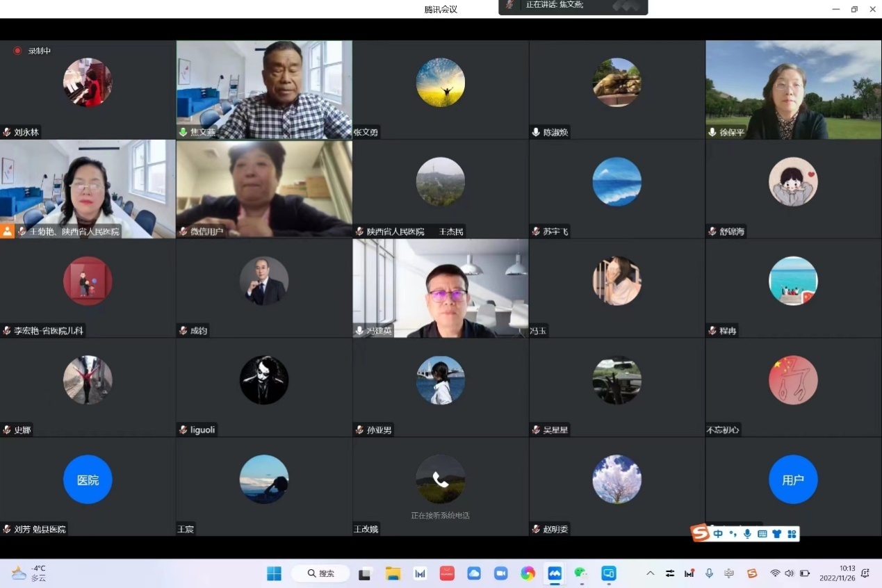Screen dimensions: 882x588
Task: Open WeChat from the taskbar
Action: [x=581, y=573]
